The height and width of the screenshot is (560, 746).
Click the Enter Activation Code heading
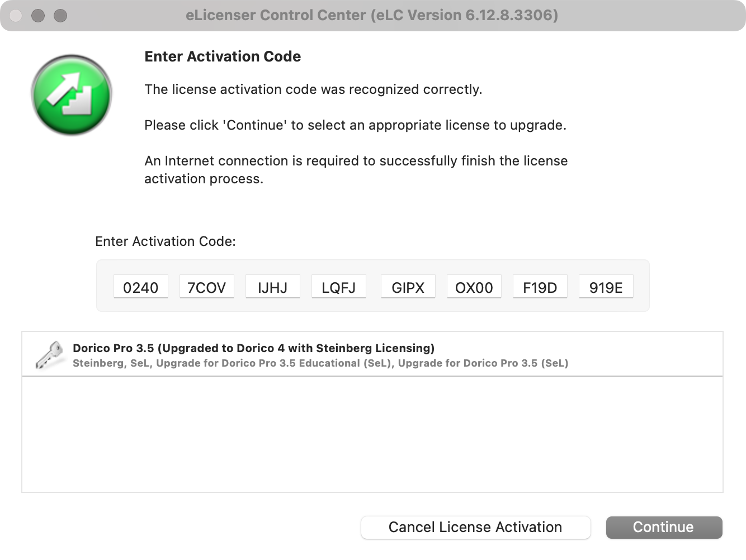click(x=223, y=56)
